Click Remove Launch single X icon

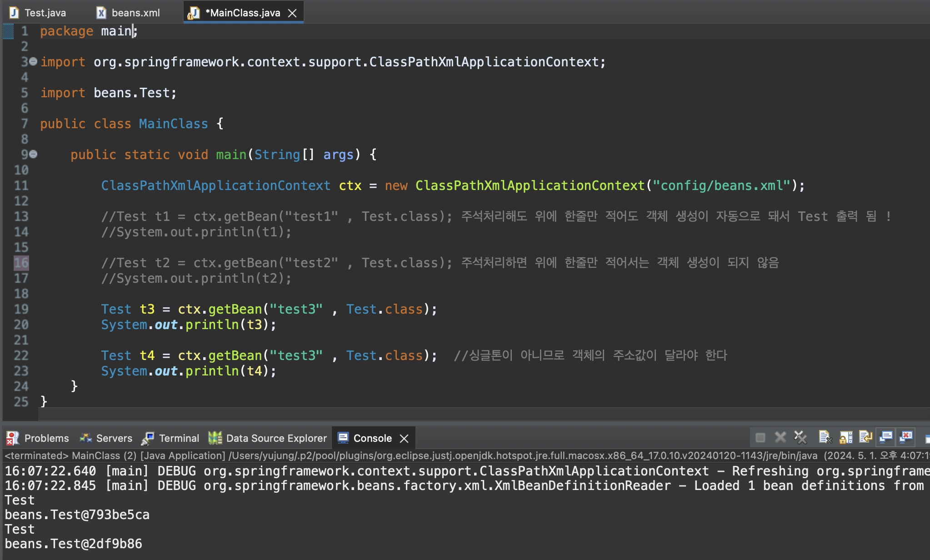[x=780, y=438]
